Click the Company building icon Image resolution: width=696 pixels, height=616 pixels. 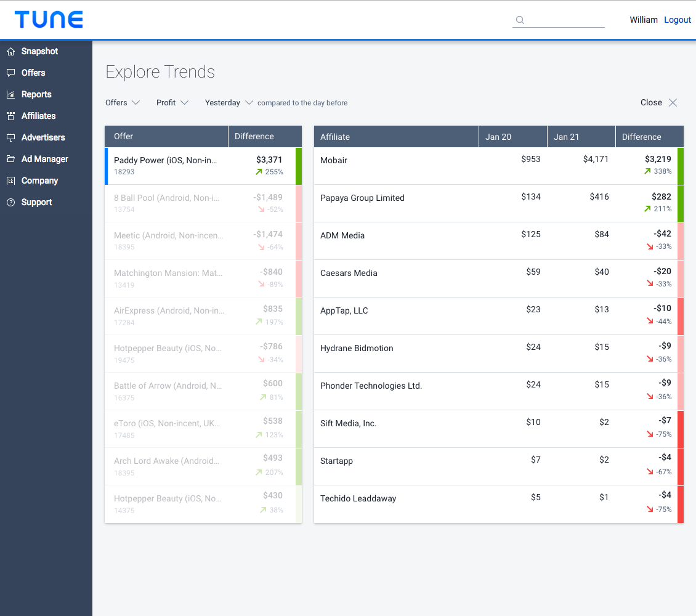point(11,180)
